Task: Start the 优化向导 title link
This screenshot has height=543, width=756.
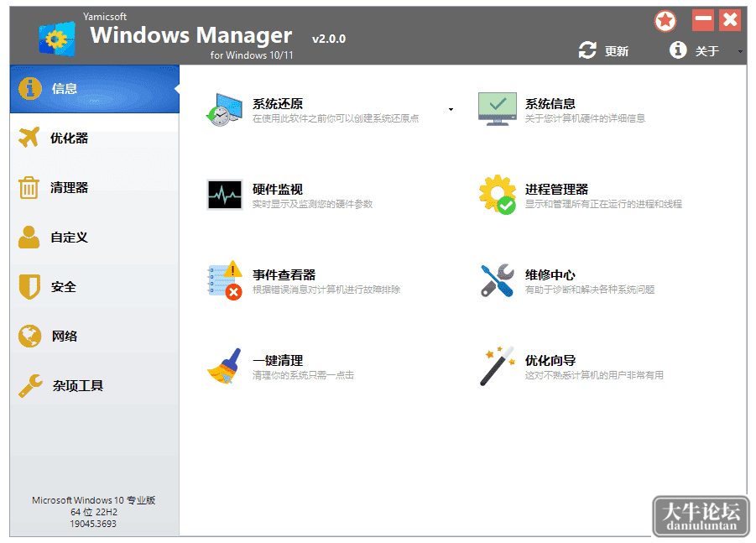Action: coord(550,360)
